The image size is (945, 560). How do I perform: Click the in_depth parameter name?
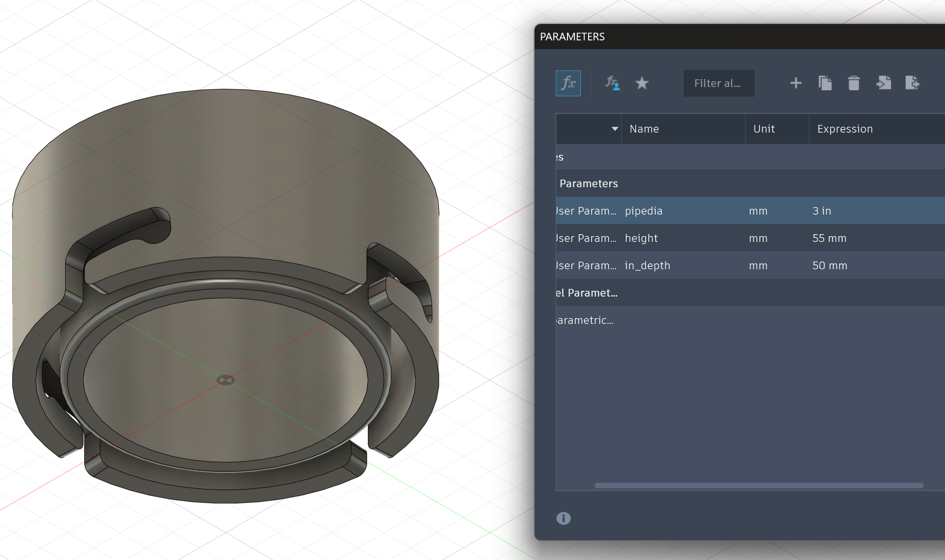coord(647,266)
